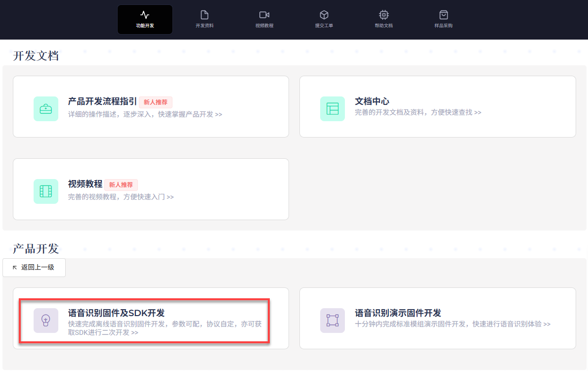Click the toolbox icon beside 产品开发流程指引
Screen dimensions: 588x371
46,109
